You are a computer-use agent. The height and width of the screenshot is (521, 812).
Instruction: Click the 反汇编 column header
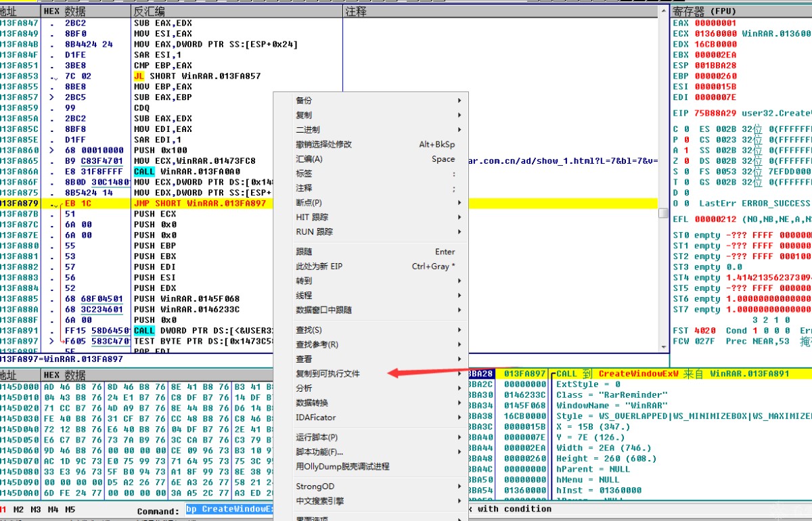pos(237,12)
